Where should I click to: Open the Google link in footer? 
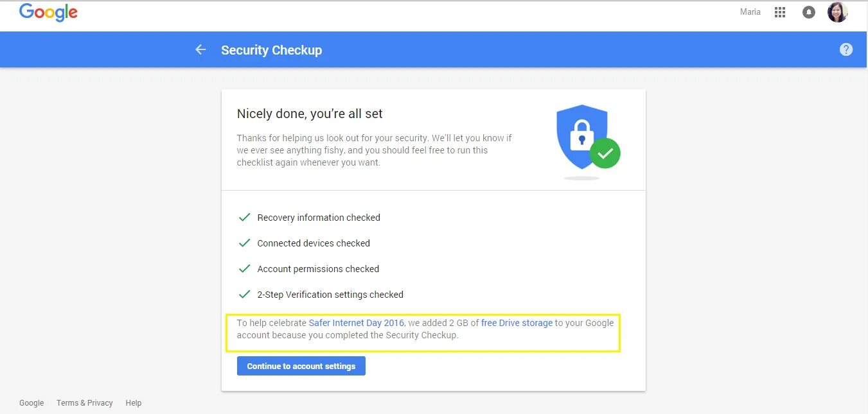coord(31,403)
